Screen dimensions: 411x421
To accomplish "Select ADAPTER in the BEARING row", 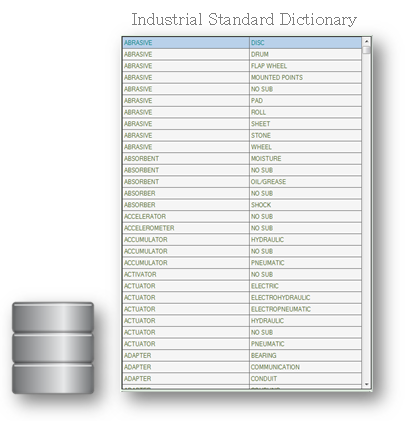I will pyautogui.click(x=186, y=355).
